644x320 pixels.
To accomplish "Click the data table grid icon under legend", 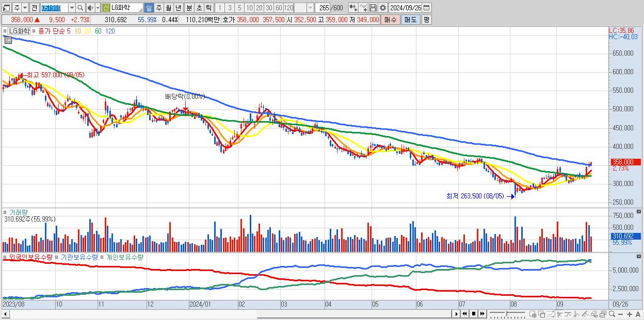I will pyautogui.click(x=8, y=39).
